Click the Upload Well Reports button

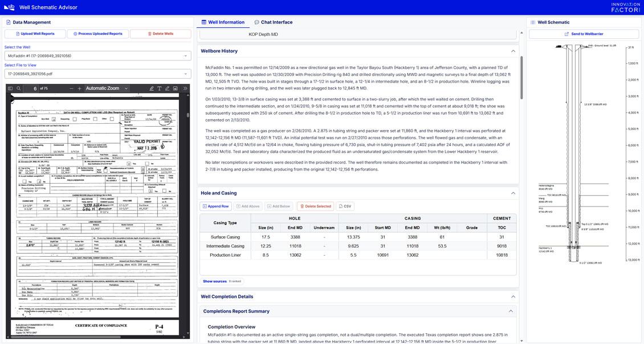pyautogui.click(x=35, y=34)
